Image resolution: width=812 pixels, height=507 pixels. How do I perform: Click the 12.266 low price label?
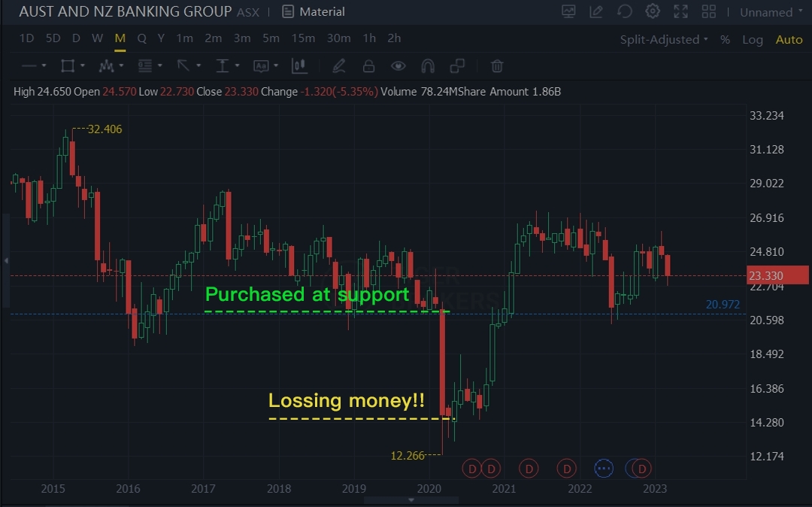(408, 456)
